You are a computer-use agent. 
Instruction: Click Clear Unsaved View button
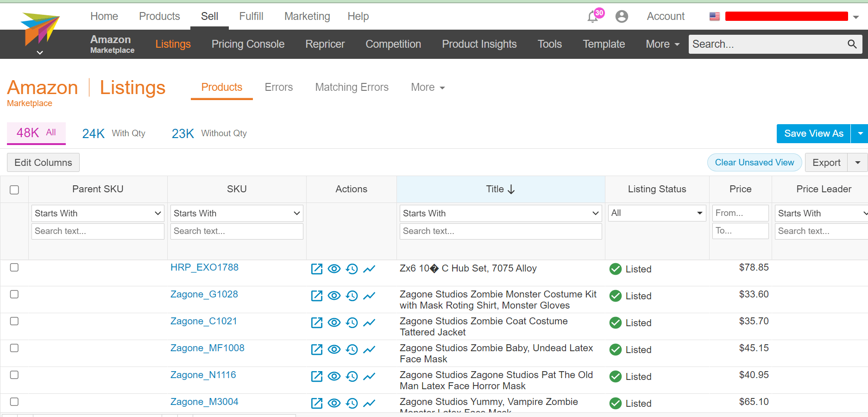pos(755,163)
